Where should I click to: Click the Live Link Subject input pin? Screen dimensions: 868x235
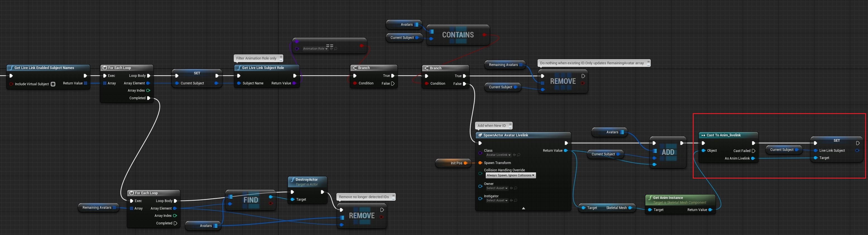click(816, 151)
